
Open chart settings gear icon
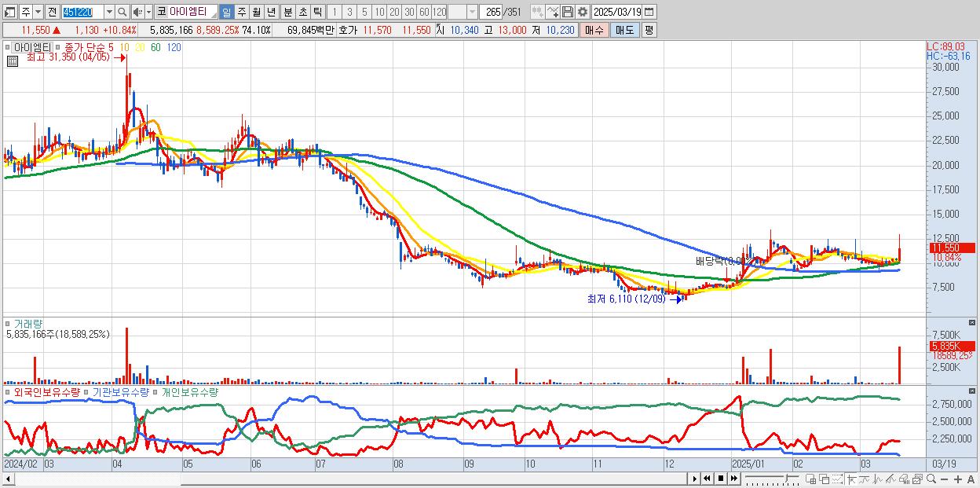pyautogui.click(x=583, y=12)
